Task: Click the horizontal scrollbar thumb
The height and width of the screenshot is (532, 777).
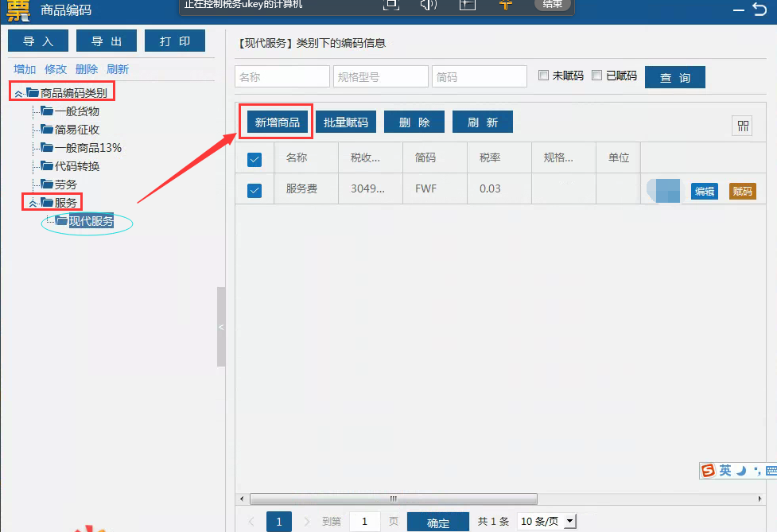Action: [393, 499]
